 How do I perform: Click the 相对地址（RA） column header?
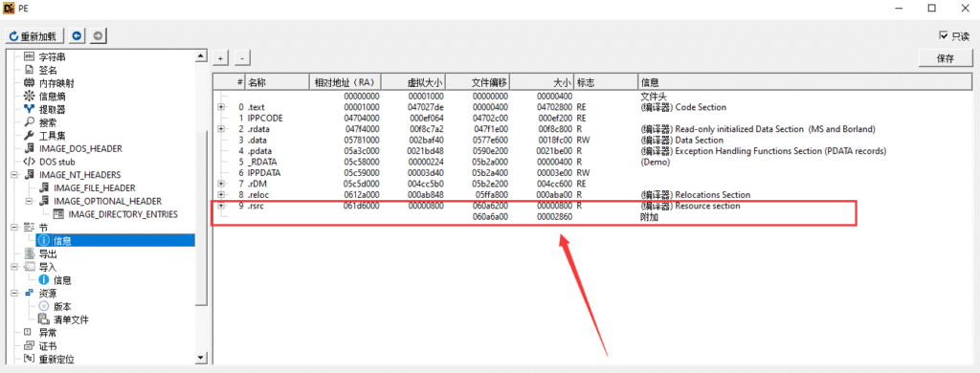[x=345, y=82]
